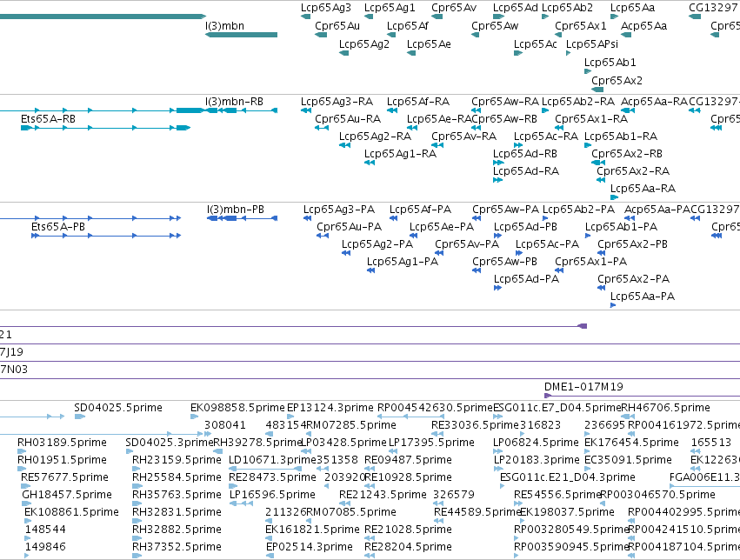740x560 pixels.
Task: Click the Cpr65Au-PA protein label
Action: pos(349,227)
